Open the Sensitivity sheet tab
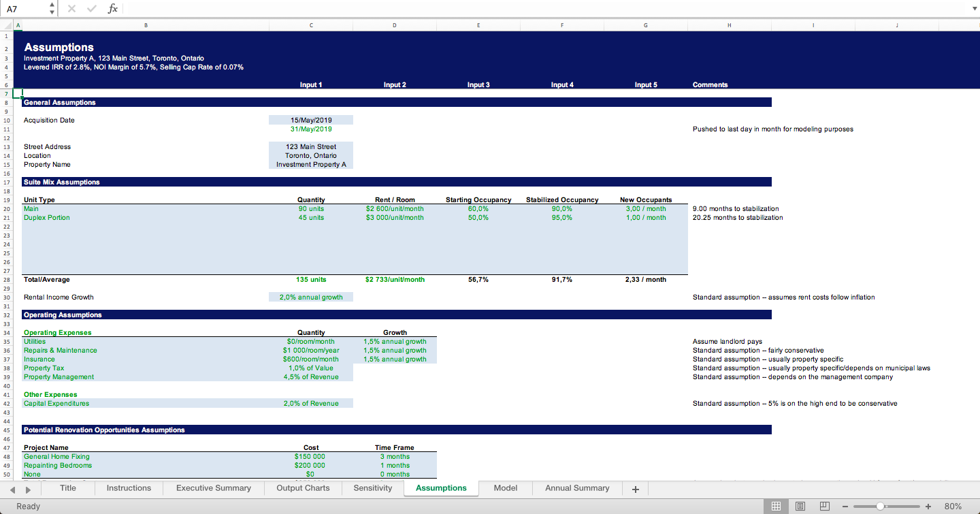The width and height of the screenshot is (980, 514). pyautogui.click(x=372, y=488)
